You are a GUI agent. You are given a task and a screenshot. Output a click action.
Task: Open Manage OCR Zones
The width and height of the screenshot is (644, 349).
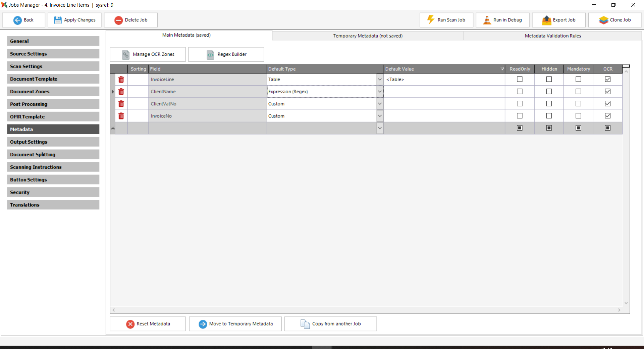pyautogui.click(x=148, y=54)
